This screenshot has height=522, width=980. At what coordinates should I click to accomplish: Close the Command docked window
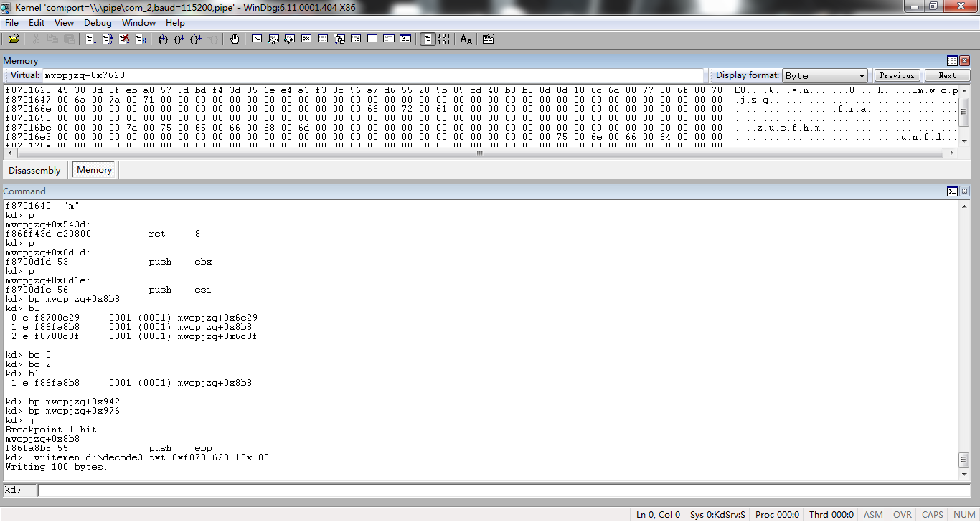click(x=964, y=191)
